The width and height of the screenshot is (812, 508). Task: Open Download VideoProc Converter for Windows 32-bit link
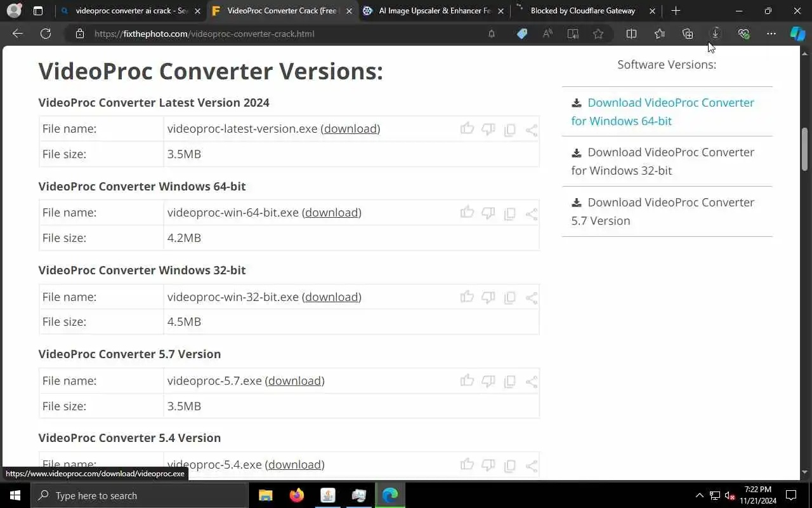[663, 161]
